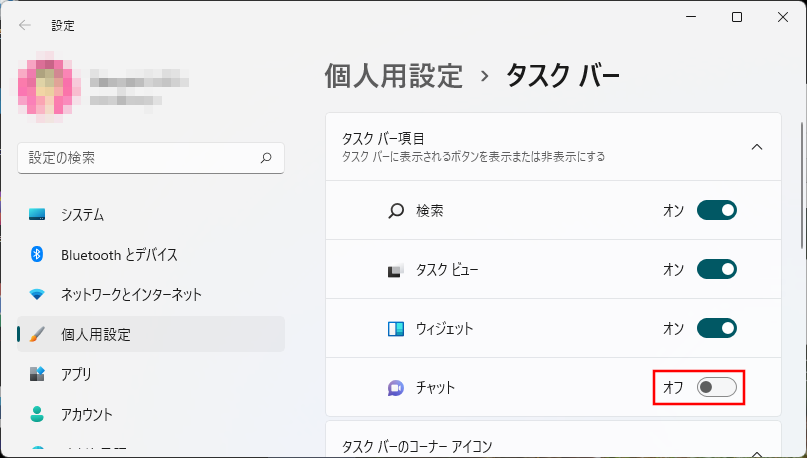Screen dimensions: 807x458
Task: Go to 個人用設定 via breadcrumb link
Action: tap(394, 76)
